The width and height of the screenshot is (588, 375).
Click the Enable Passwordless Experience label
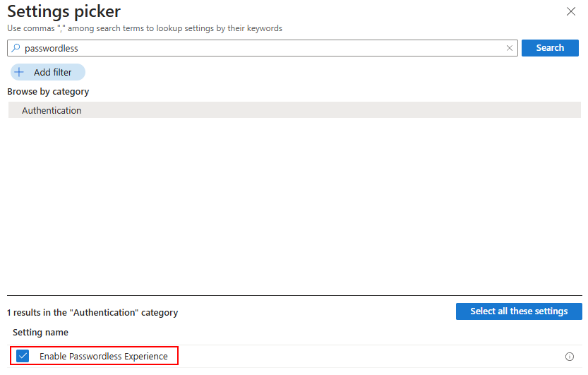coord(104,356)
